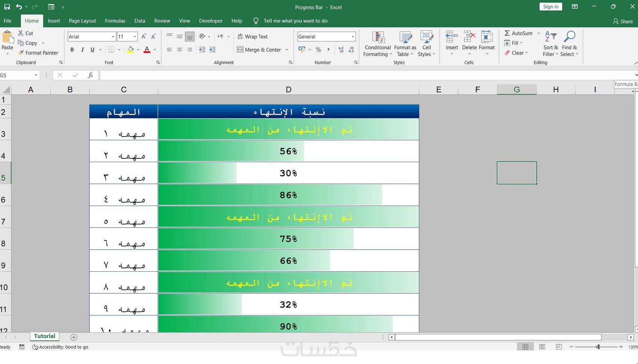Open the Font name dropdown
Viewport: 638px width, 364px height.
[113, 36]
